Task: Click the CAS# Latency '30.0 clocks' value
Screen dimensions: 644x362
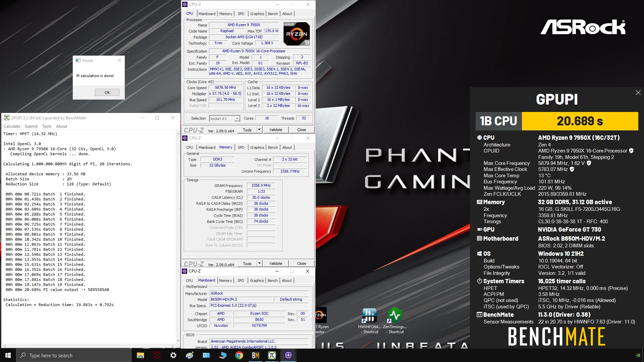Action: 261,197
